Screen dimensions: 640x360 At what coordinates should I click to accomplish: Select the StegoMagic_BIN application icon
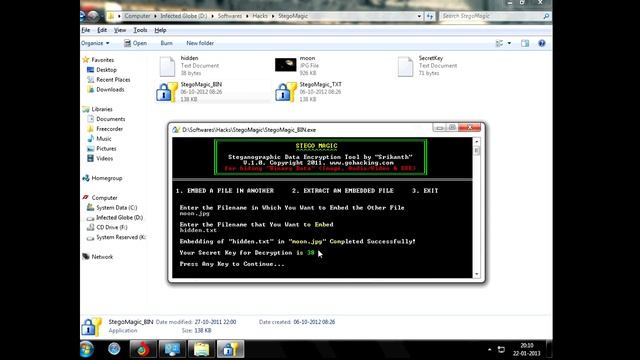[x=167, y=91]
